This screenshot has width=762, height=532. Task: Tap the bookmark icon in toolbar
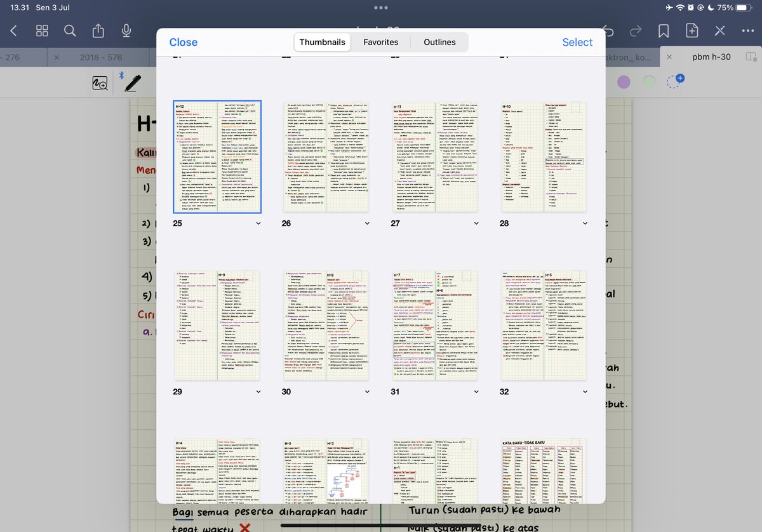coord(664,30)
